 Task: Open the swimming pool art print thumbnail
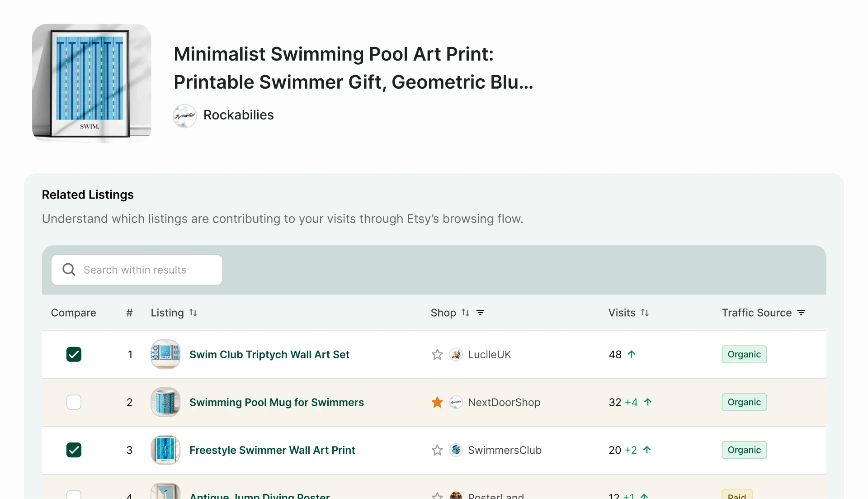[92, 83]
